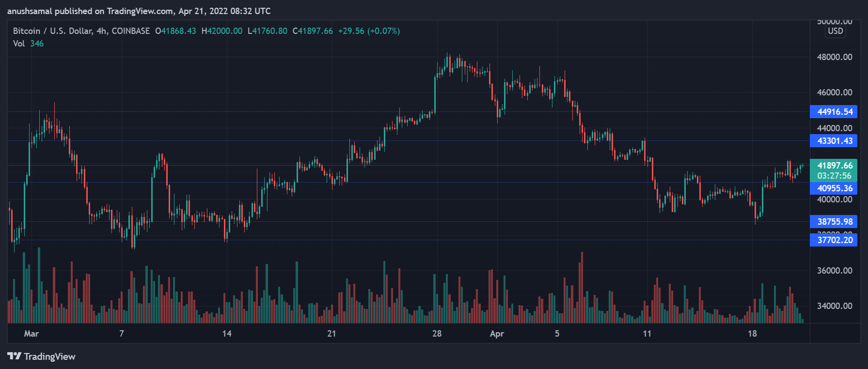The image size is (868, 369).
Task: Click the Vol indicator label
Action: [x=19, y=44]
